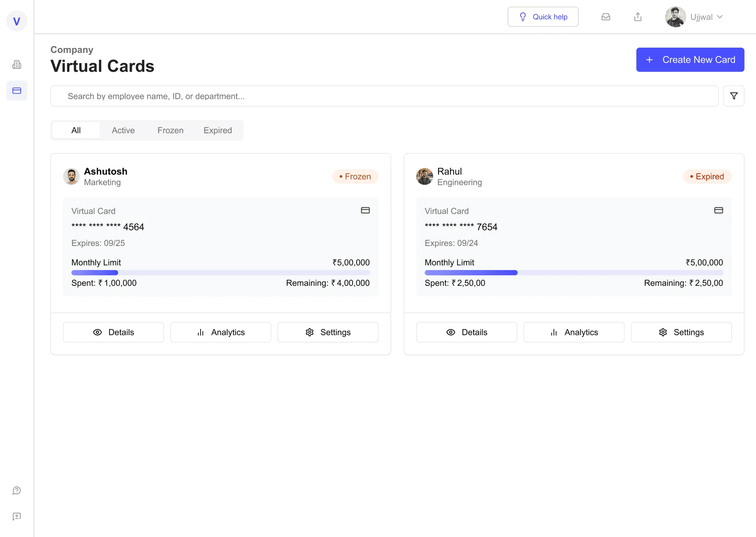Viewport: 756px width, 537px height.
Task: Open Analytics for Rahul's card
Action: [x=574, y=332]
